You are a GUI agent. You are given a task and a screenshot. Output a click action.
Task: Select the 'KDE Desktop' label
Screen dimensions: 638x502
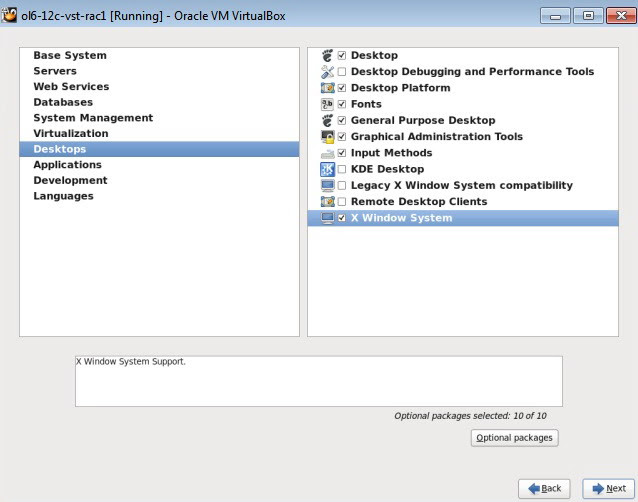coord(387,169)
